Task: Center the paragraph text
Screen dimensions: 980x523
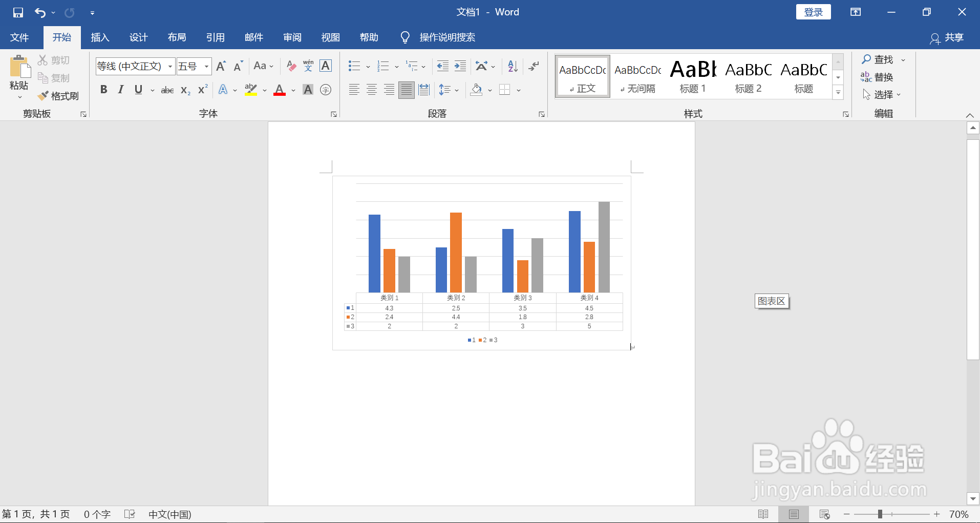Action: [x=372, y=90]
